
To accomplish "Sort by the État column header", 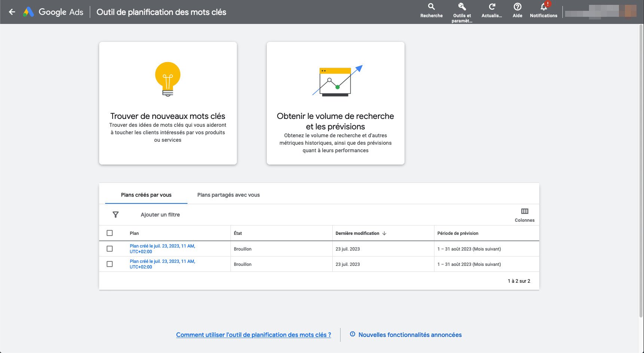I will click(x=238, y=233).
